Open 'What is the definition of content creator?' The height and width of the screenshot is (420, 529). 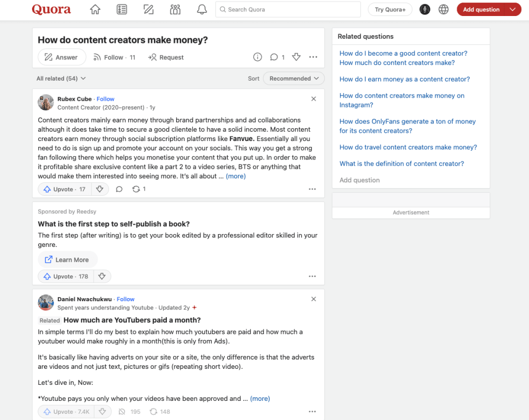tap(401, 164)
